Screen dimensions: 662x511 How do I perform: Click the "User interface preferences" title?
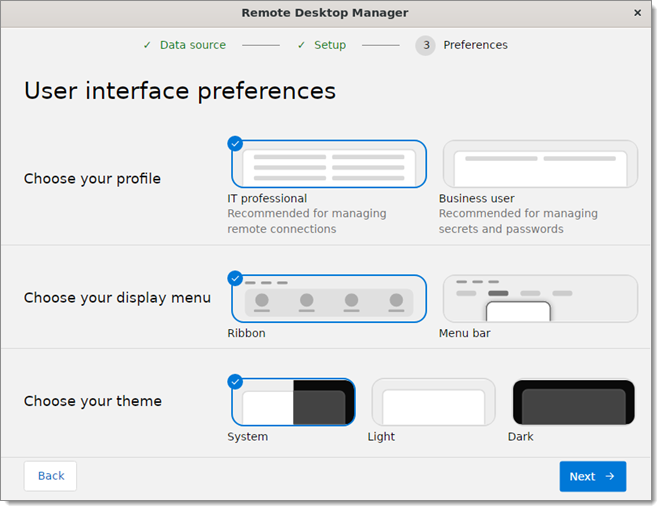pos(180,91)
